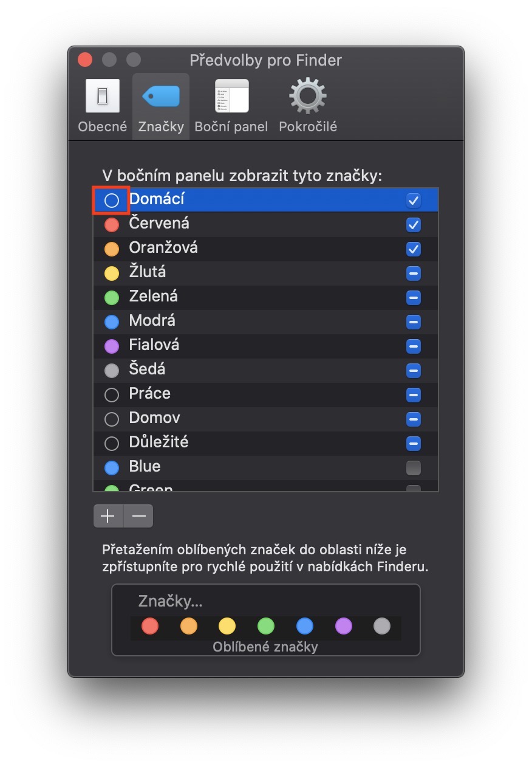This screenshot has height=767, width=532.
Task: Open the Pokročilé gear icon
Action: pyautogui.click(x=307, y=96)
